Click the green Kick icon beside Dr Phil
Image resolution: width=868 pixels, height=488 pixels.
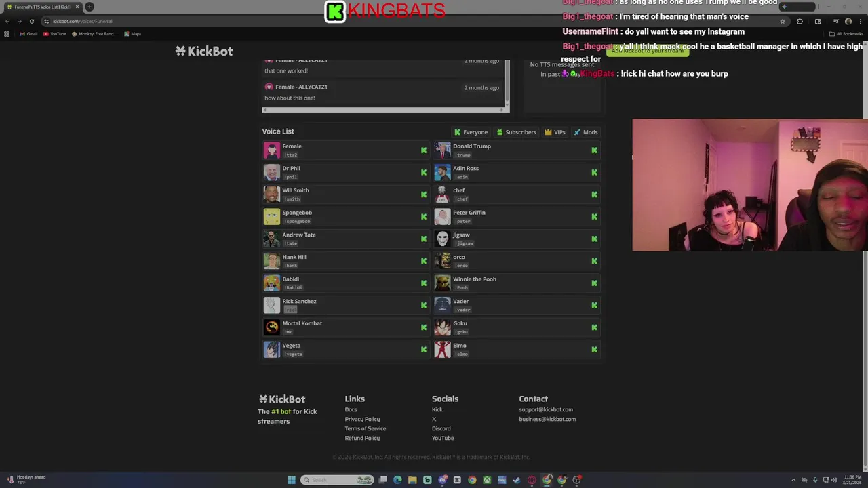(x=424, y=172)
